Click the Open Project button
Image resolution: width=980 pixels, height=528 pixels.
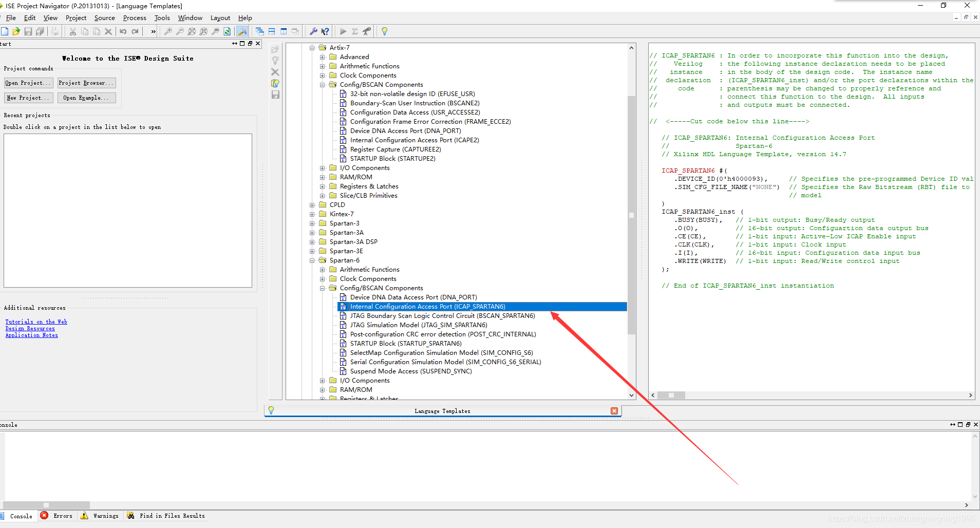[28, 83]
